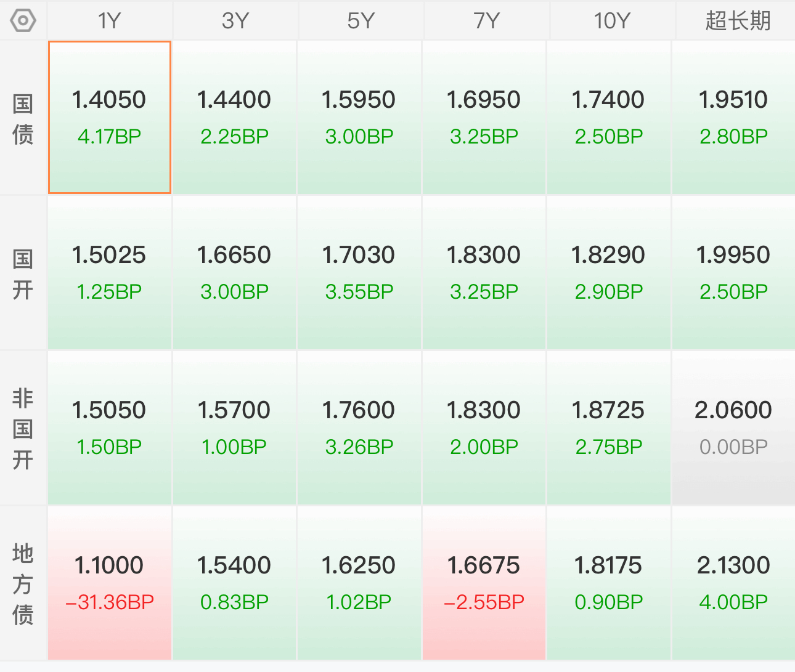Open 地方债 1Y cell showing 1.1000
This screenshot has height=672, width=795.
tap(110, 583)
